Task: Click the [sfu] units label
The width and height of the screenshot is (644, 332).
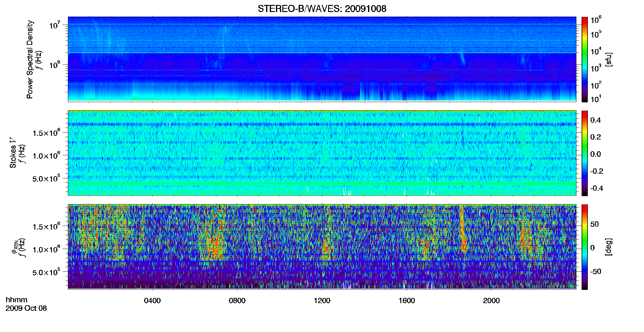Action: [x=609, y=59]
